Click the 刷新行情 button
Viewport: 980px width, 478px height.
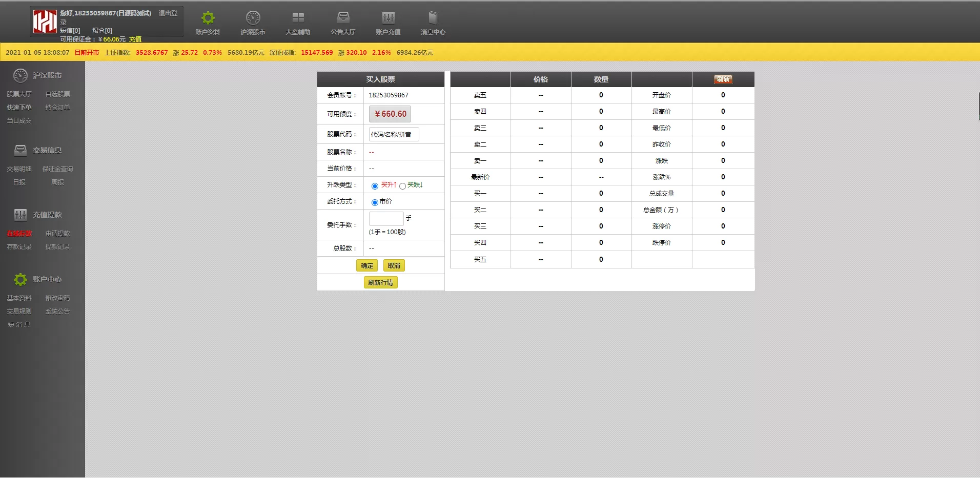pyautogui.click(x=380, y=282)
